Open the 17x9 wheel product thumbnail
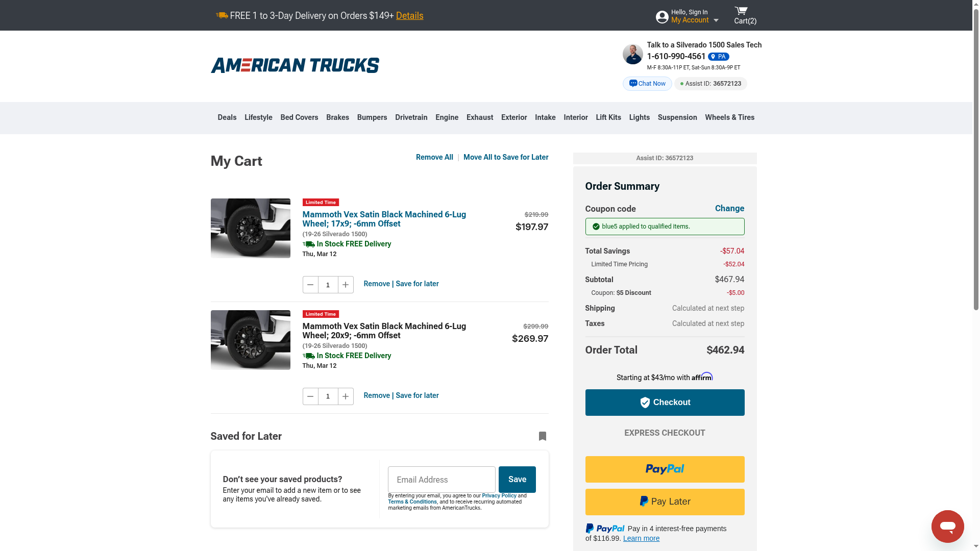The image size is (980, 551). (x=250, y=228)
